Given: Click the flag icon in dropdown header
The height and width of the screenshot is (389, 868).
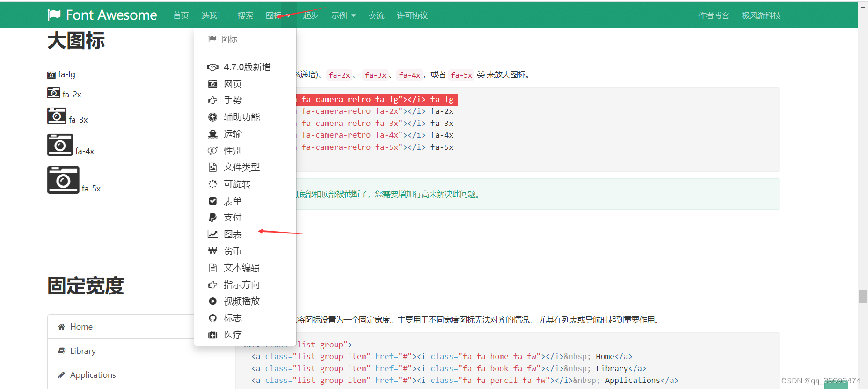Looking at the screenshot, I should (212, 39).
